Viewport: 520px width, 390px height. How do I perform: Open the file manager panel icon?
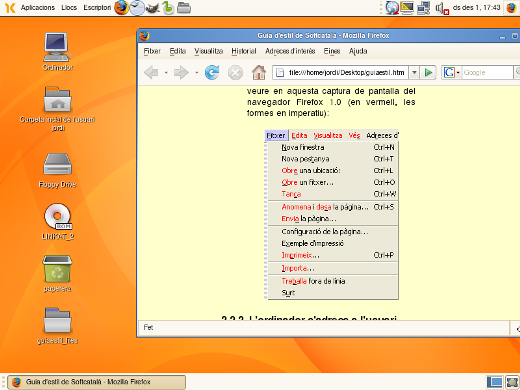pyautogui.click(x=184, y=8)
